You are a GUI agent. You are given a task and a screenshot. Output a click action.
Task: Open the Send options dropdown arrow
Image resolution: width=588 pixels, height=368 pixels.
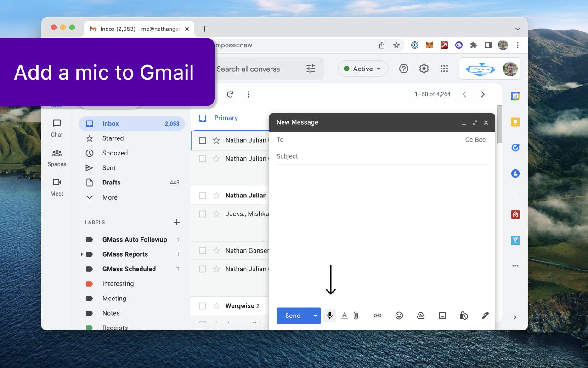click(x=315, y=316)
